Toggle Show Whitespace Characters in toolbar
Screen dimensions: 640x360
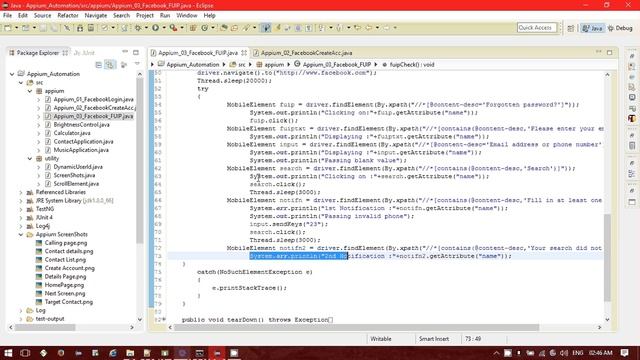(309, 28)
